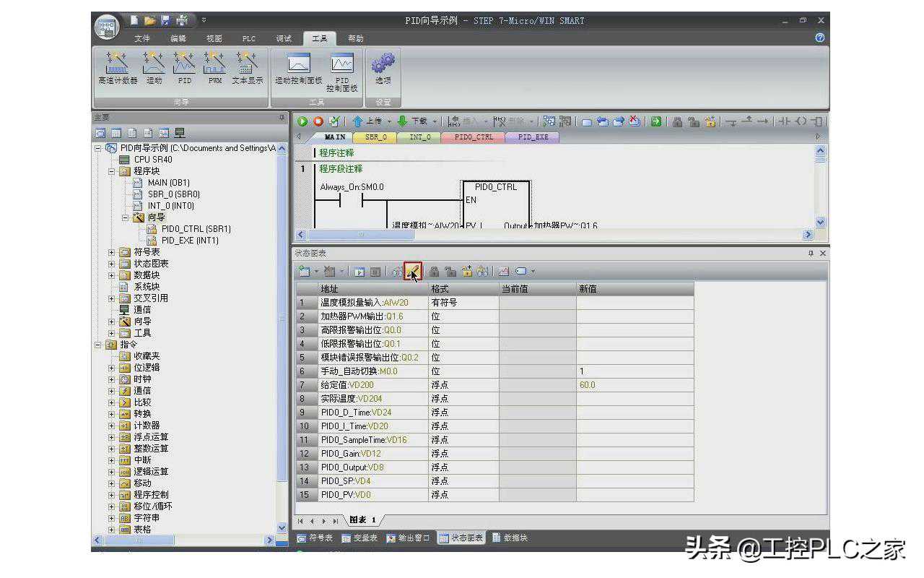This screenshot has height=578, width=924.
Task: Open the PWM wizard
Action: (215, 68)
